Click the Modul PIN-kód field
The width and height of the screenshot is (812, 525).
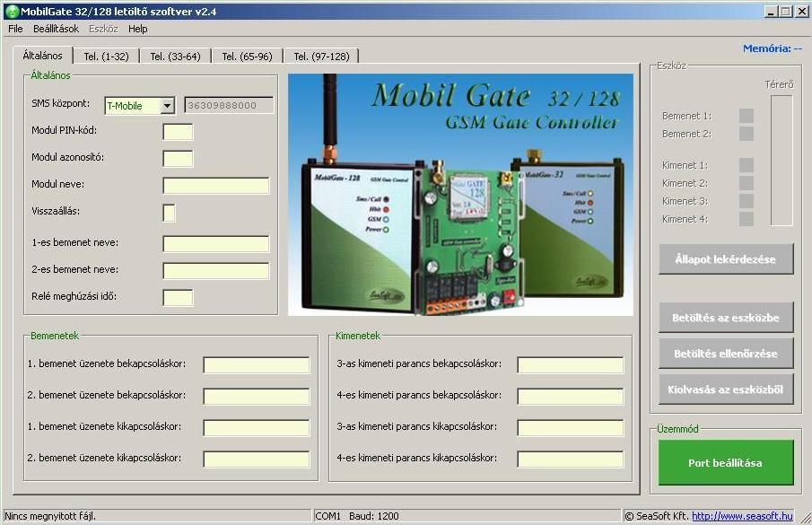tap(178, 132)
